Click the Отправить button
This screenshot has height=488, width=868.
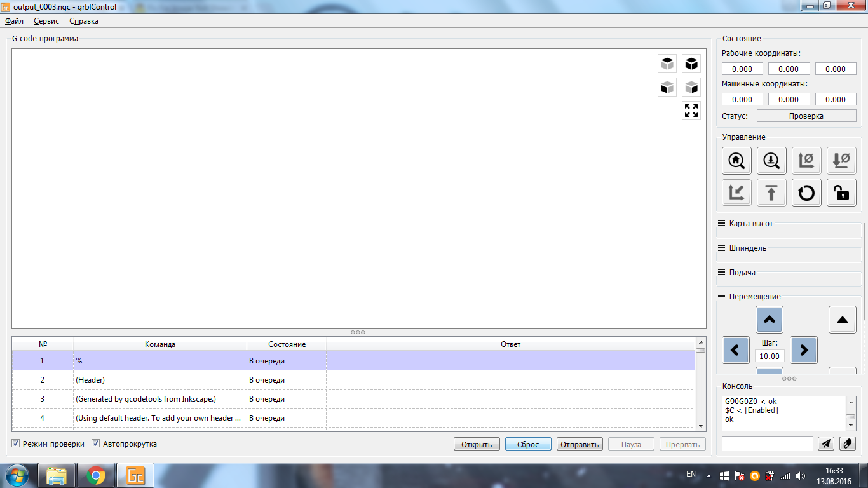(x=580, y=444)
